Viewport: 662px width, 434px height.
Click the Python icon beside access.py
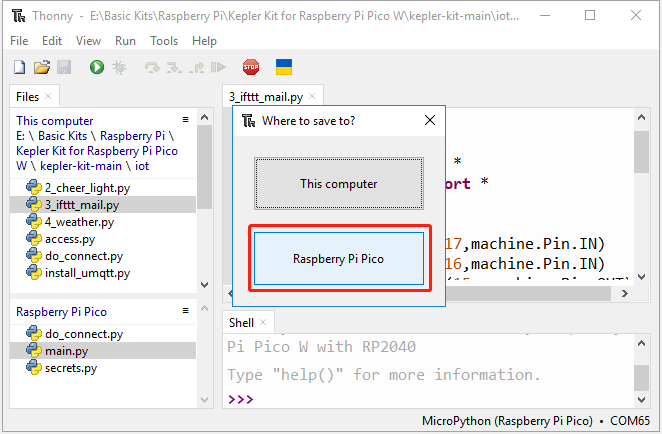click(x=33, y=239)
